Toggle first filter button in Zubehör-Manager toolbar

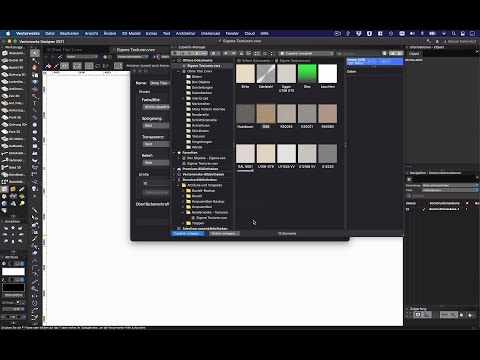[176, 53]
